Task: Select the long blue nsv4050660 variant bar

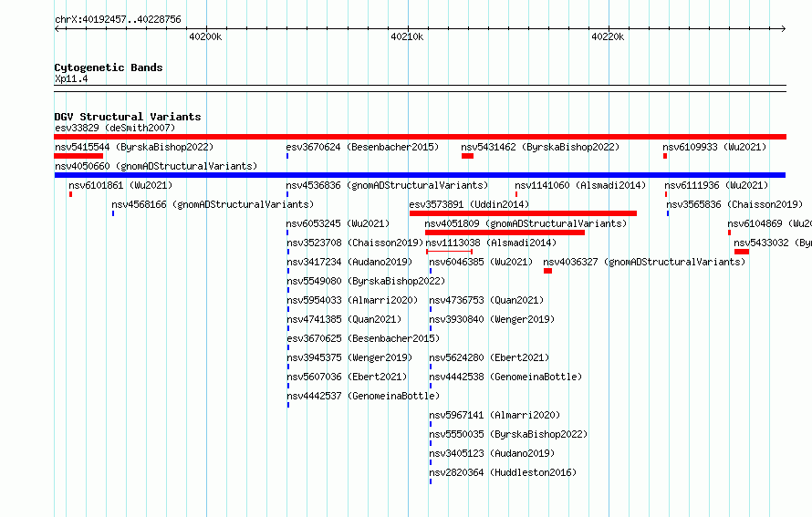Action: (x=420, y=175)
